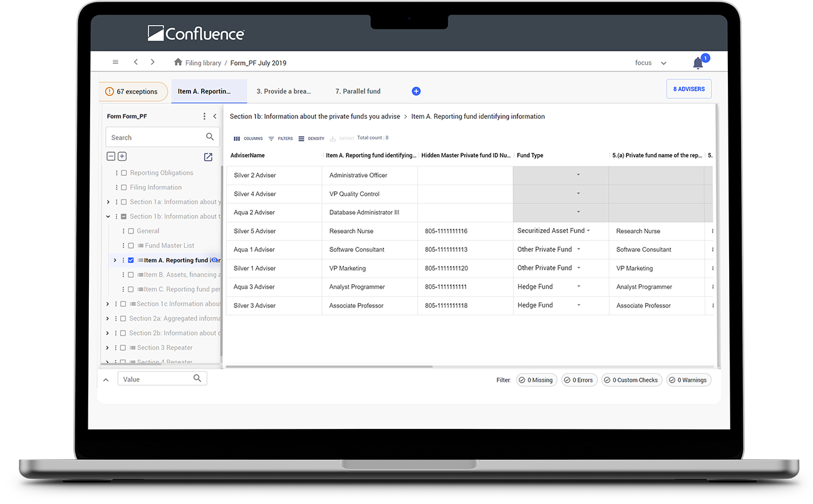This screenshot has height=504, width=813.
Task: Open Reporting Obligations row options dots
Action: coord(117,173)
